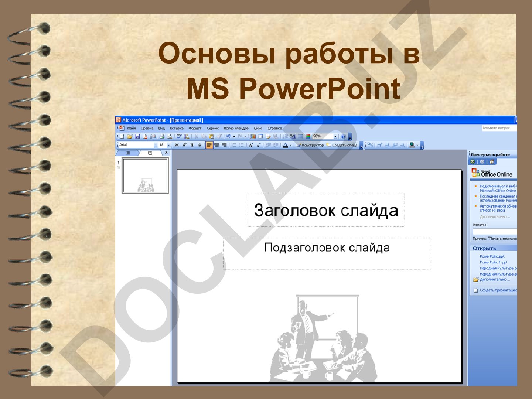The height and width of the screenshot is (399, 532).
Task: Click the Print Preview icon
Action: point(169,136)
